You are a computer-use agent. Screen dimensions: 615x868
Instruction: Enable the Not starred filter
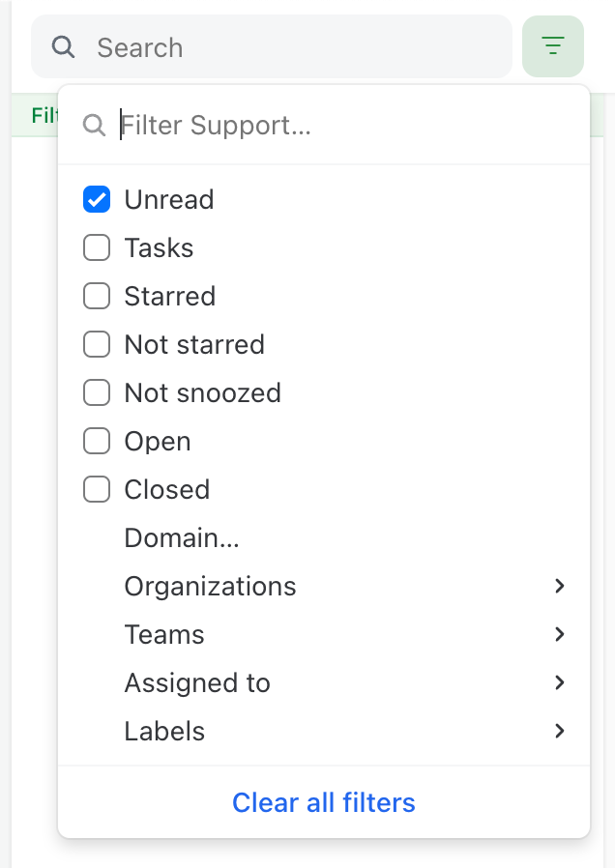[x=96, y=344]
